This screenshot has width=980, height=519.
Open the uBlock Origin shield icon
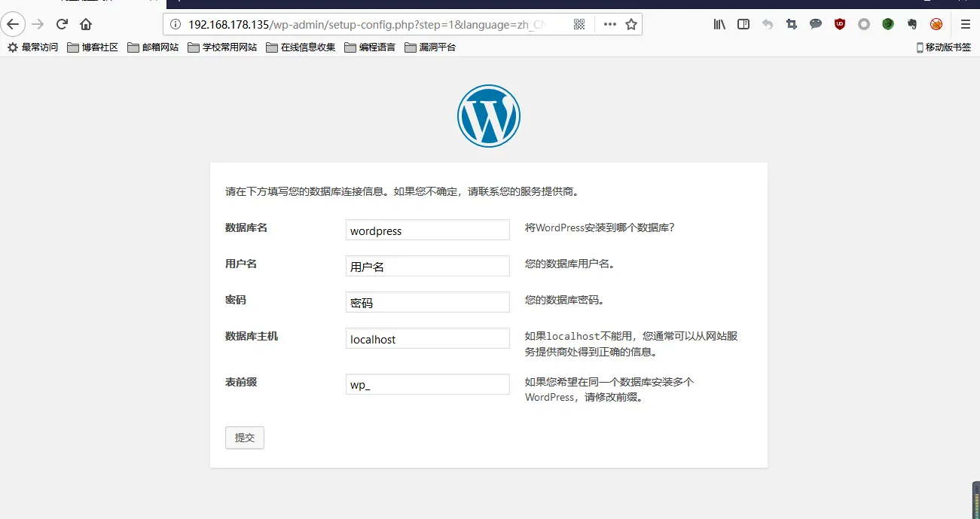(840, 24)
